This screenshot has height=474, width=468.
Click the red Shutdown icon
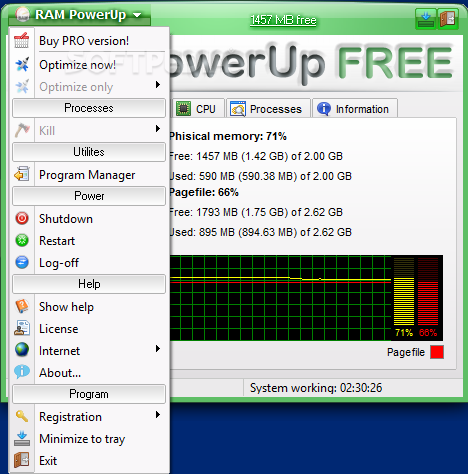coord(22,218)
